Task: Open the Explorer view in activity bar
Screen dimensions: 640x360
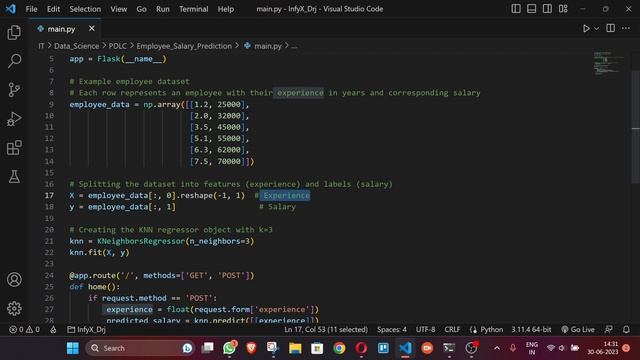Action: pyautogui.click(x=14, y=32)
